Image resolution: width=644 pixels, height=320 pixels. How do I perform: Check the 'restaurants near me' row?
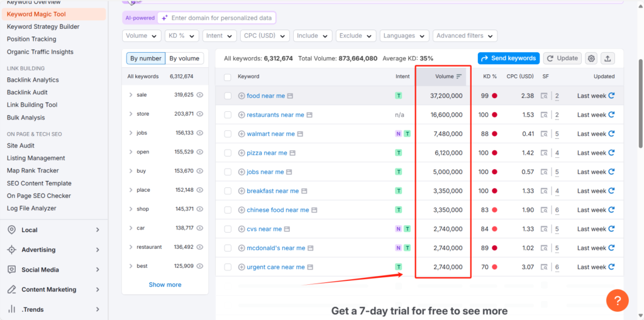[228, 115]
